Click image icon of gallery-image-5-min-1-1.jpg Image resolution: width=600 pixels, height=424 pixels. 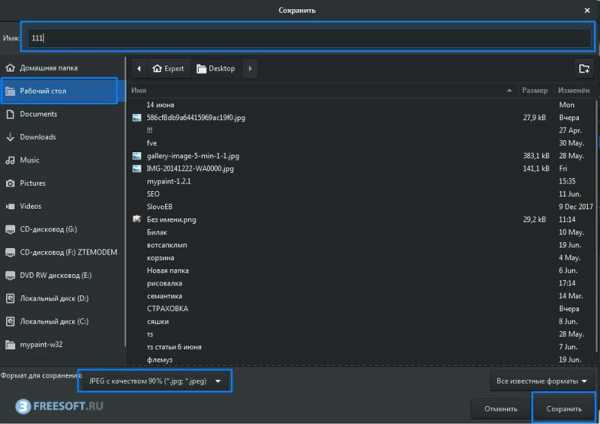[137, 156]
